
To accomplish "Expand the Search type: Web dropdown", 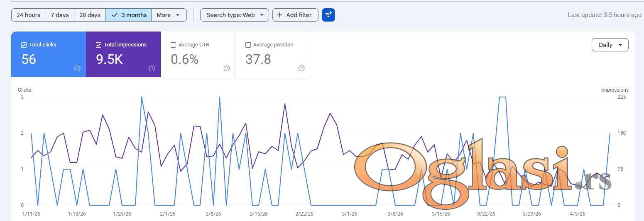I will tap(234, 15).
